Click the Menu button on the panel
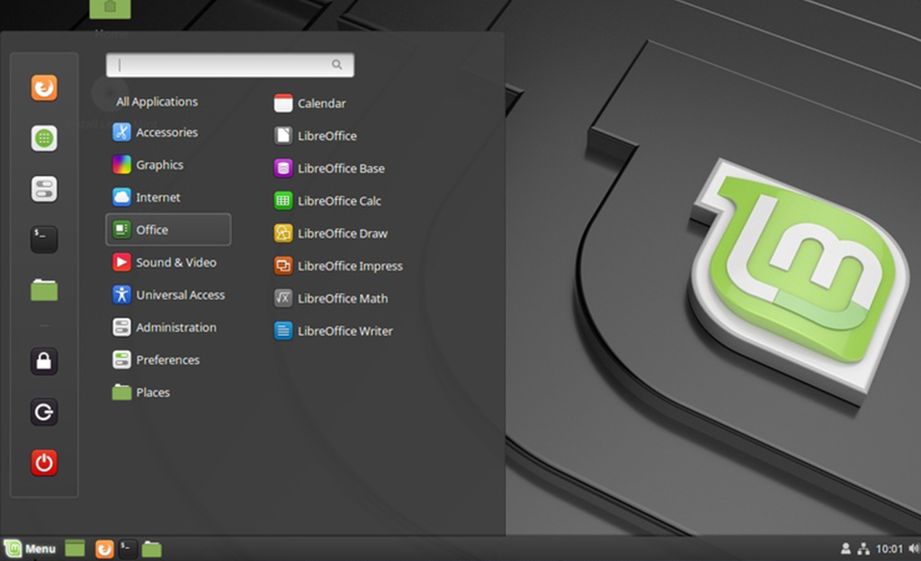This screenshot has width=921, height=561. [x=30, y=549]
